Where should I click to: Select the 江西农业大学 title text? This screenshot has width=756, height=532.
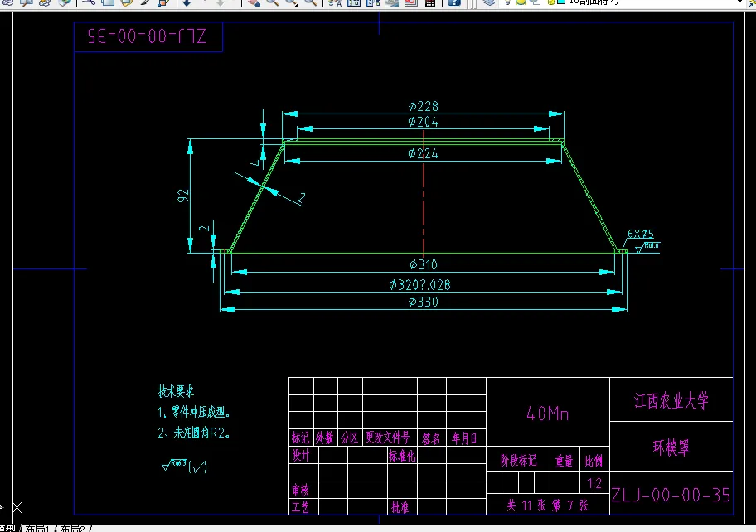[x=671, y=400]
